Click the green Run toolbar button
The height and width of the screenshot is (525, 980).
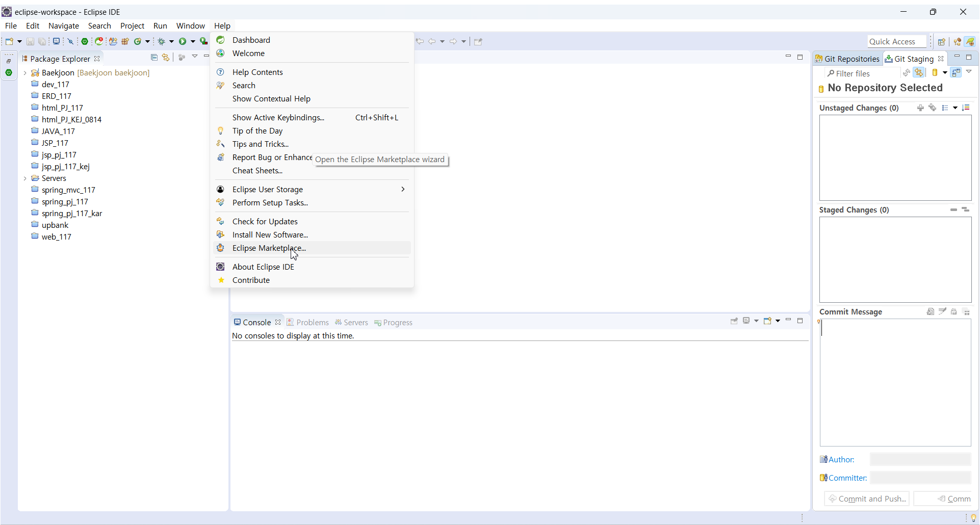(183, 41)
